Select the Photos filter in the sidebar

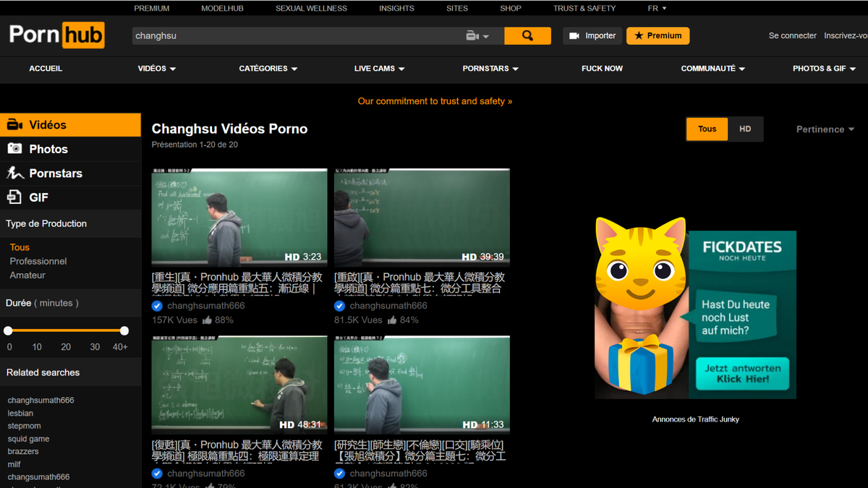coord(70,149)
